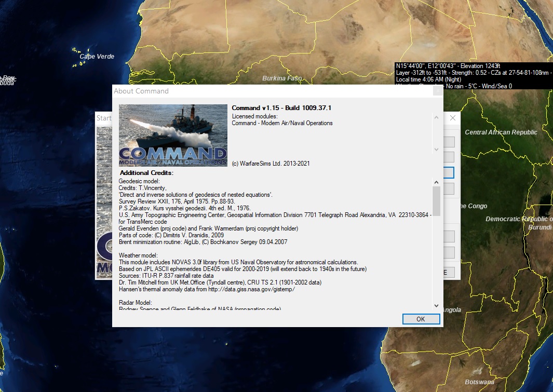553x392 pixels.
Task: Click 'NOVAS 3.0f library' credit line
Action: (238, 262)
